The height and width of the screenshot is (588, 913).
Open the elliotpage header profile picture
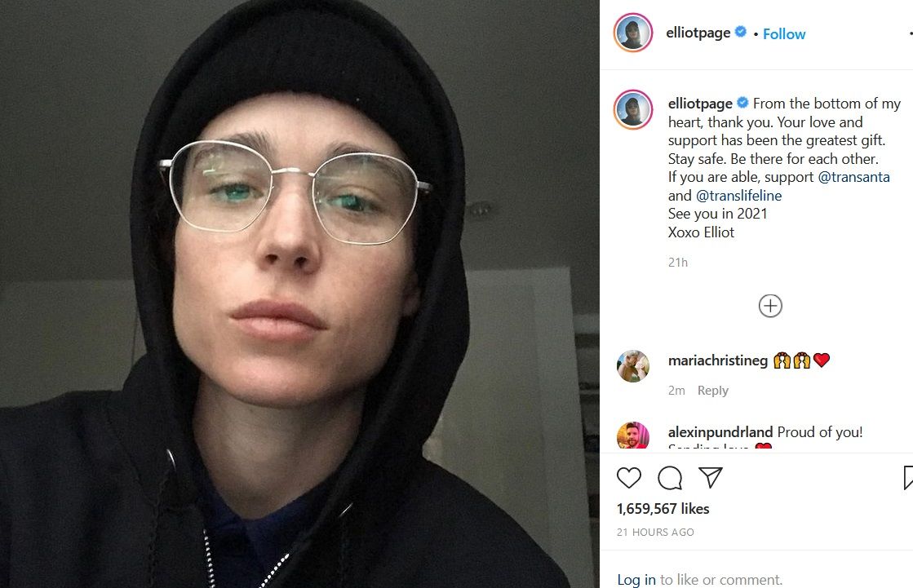point(633,33)
